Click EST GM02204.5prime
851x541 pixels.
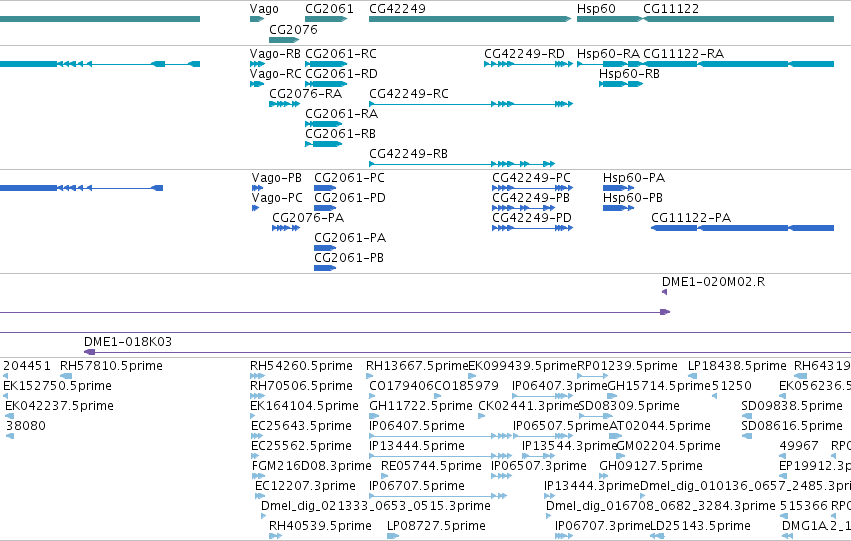click(x=669, y=446)
